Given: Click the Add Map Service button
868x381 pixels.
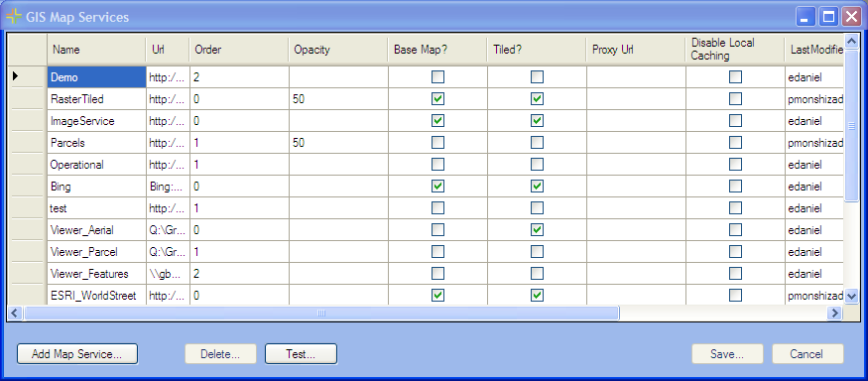Looking at the screenshot, I should click(77, 354).
